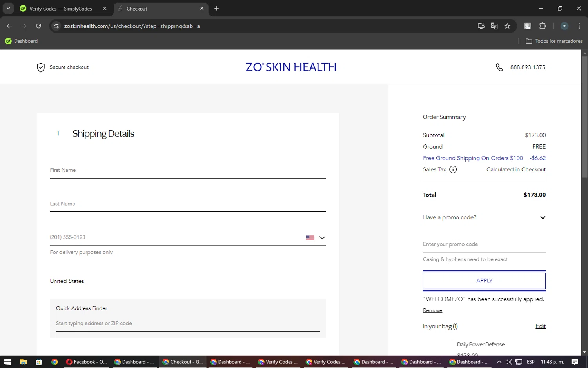Image resolution: width=588 pixels, height=368 pixels.
Task: Click the APPLY promo code button
Action: click(484, 281)
